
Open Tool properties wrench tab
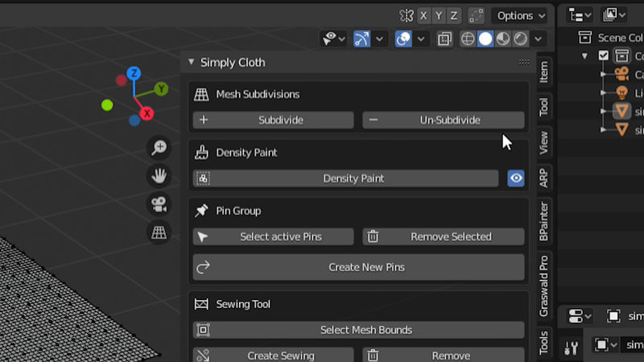pyautogui.click(x=572, y=348)
